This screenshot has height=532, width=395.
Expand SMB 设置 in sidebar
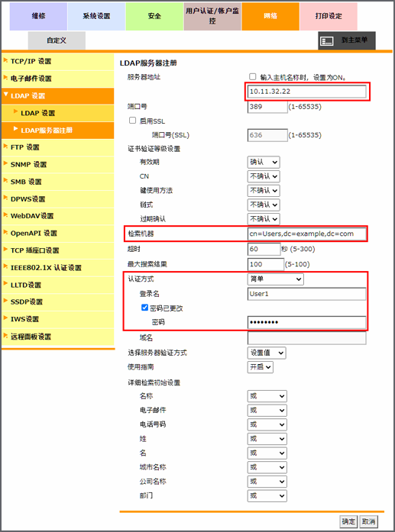pos(58,182)
